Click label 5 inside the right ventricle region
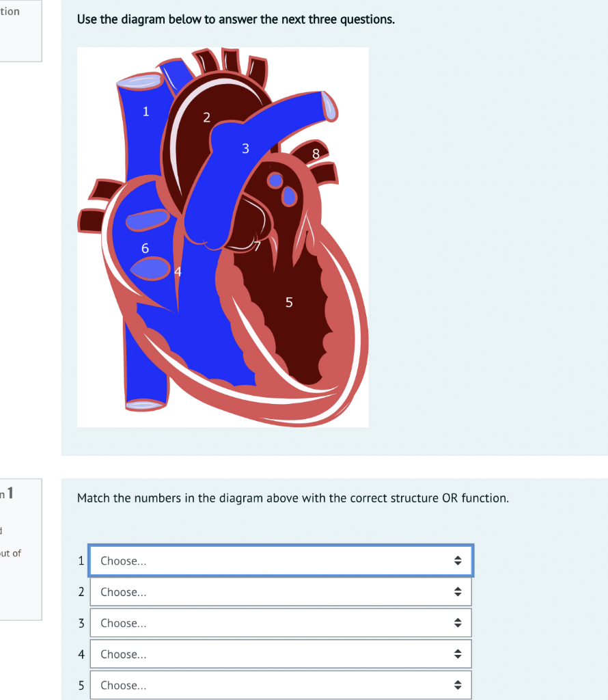608x700 pixels. 290,301
